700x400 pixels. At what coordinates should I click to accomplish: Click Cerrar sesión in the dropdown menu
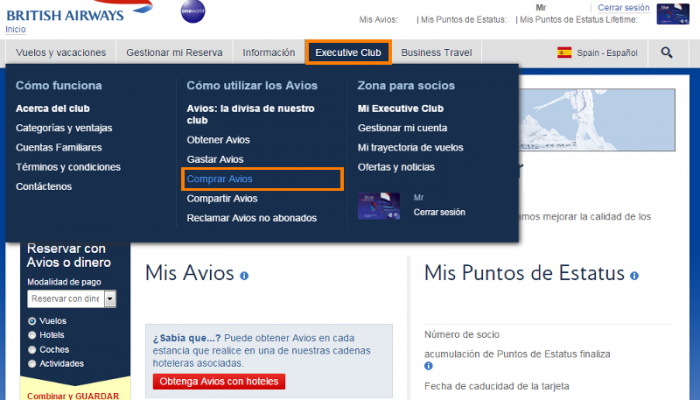click(439, 212)
